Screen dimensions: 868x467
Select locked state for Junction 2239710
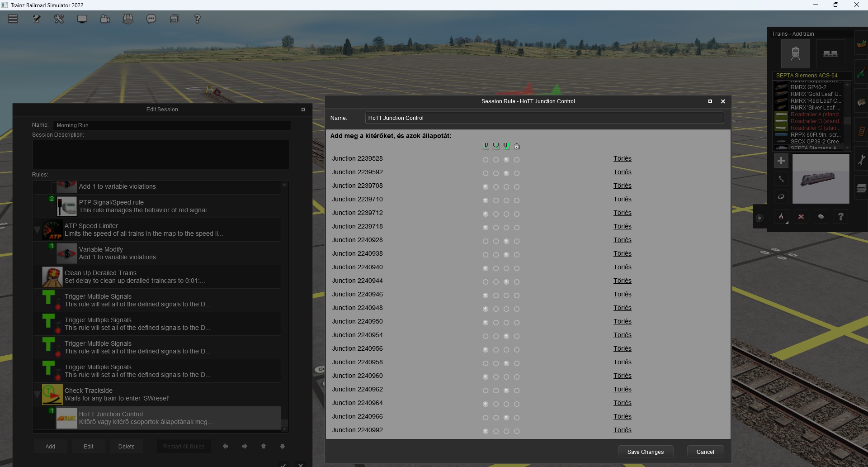pos(517,200)
